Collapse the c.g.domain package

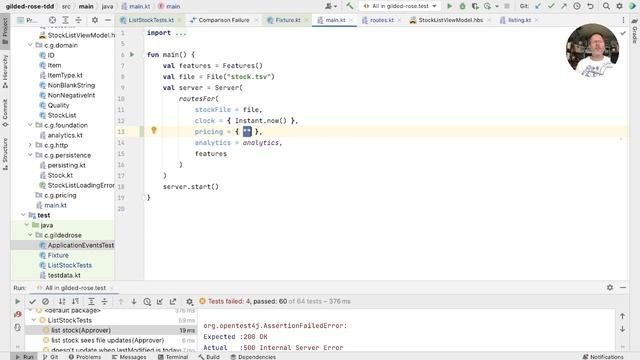pyautogui.click(x=30, y=45)
